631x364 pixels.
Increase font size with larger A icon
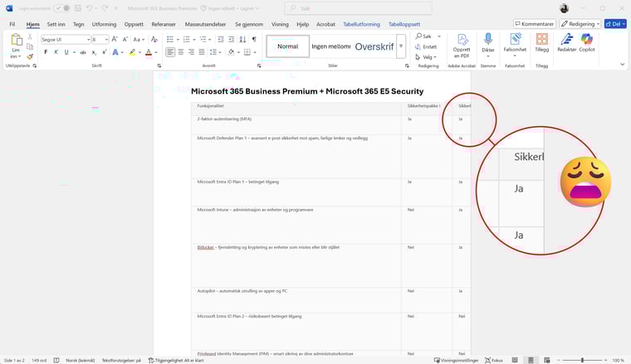(115, 39)
